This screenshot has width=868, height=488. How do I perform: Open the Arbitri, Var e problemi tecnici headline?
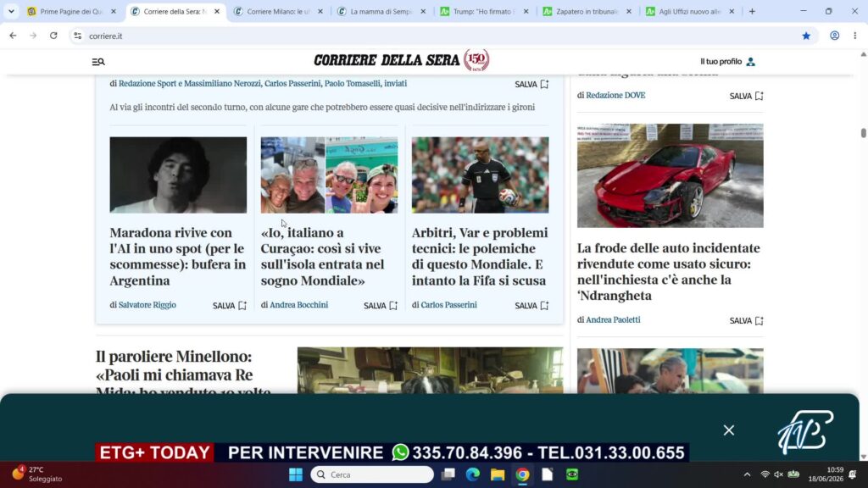tap(480, 256)
